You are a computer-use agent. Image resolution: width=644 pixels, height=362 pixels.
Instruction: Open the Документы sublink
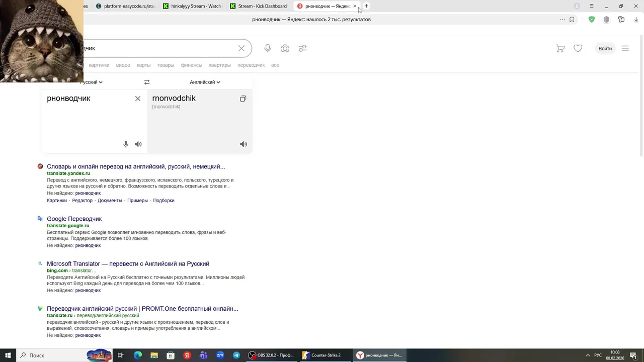click(110, 201)
